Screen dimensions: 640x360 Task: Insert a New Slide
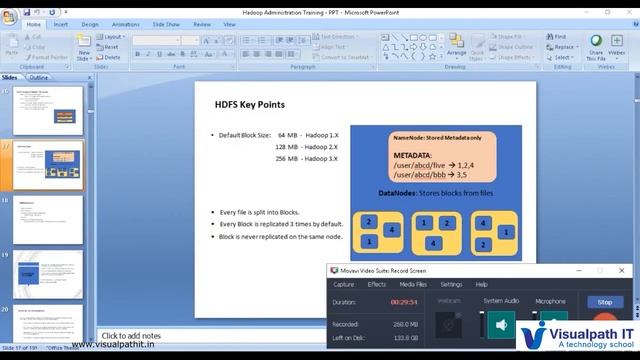click(x=84, y=47)
